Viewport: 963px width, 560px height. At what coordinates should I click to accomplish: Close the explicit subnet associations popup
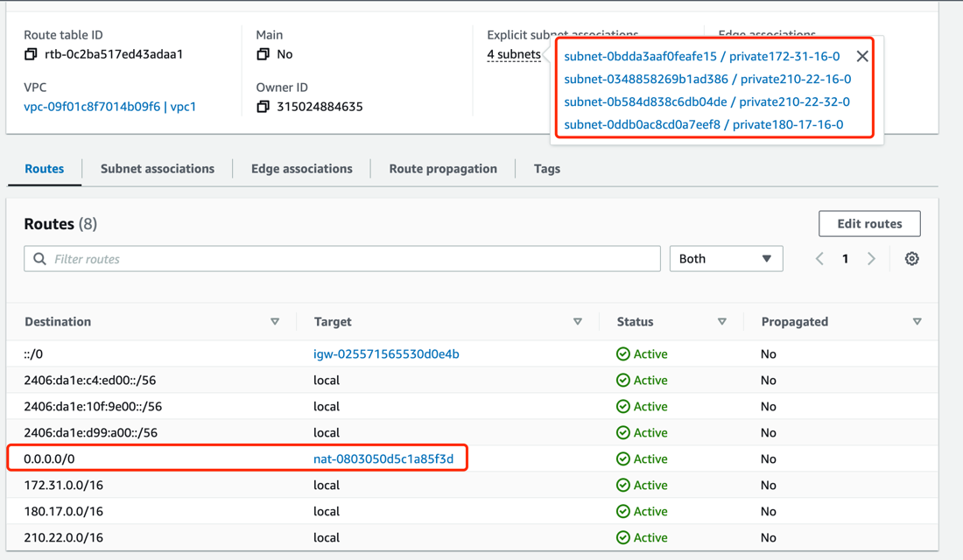(x=861, y=55)
